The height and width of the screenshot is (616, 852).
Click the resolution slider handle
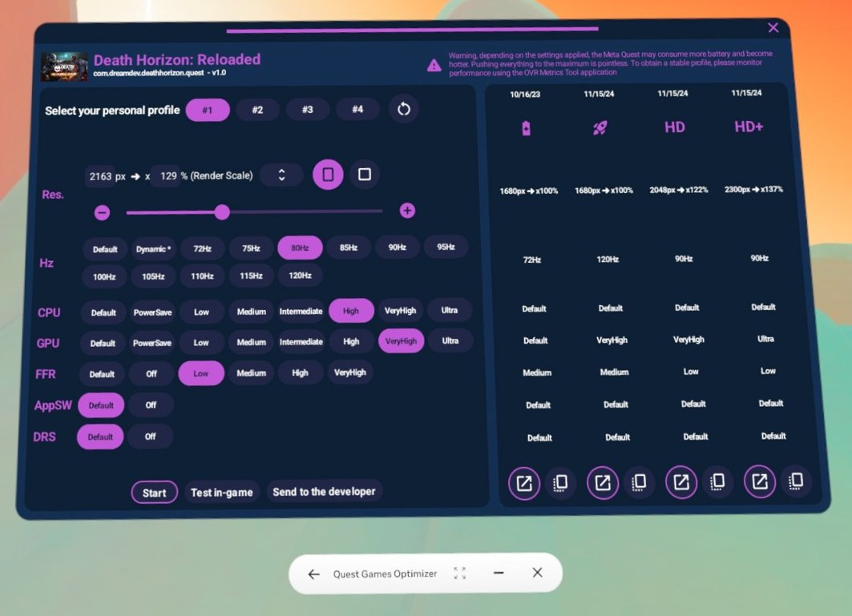[222, 211]
